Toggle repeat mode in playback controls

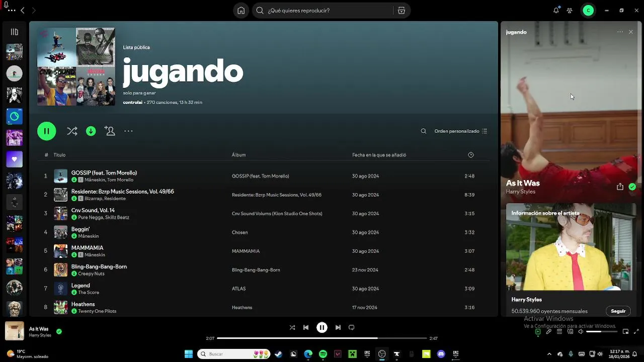pyautogui.click(x=352, y=327)
